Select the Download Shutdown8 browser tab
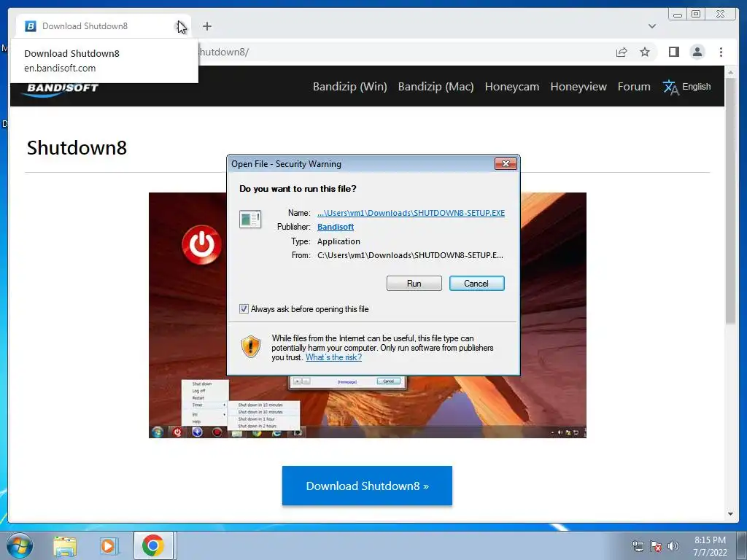Viewport: 747px width, 560px height. click(x=102, y=26)
